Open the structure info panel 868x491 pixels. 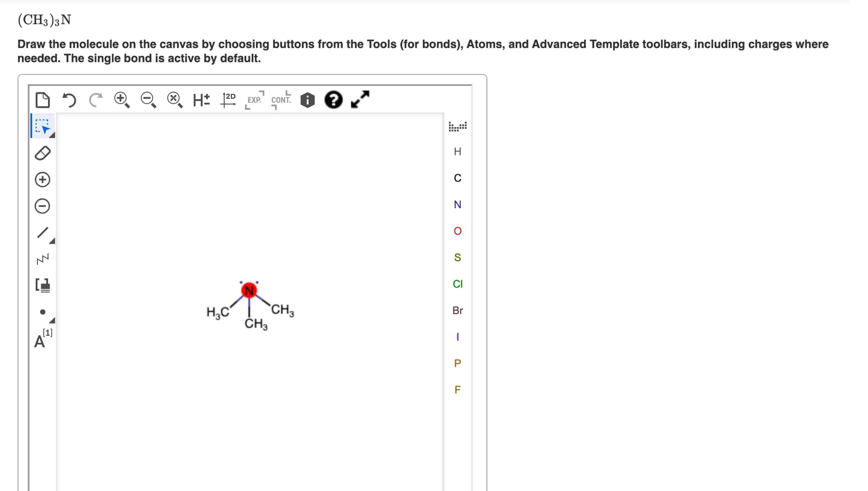[307, 100]
